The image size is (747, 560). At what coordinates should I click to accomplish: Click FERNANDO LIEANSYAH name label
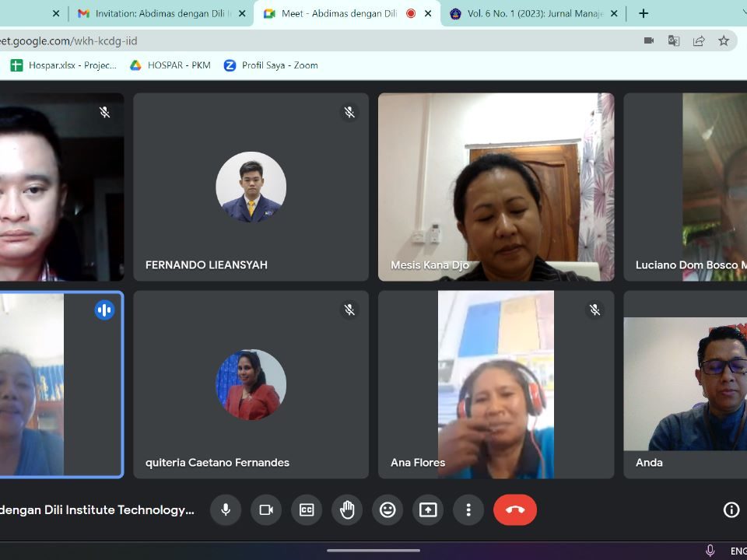pyautogui.click(x=206, y=264)
